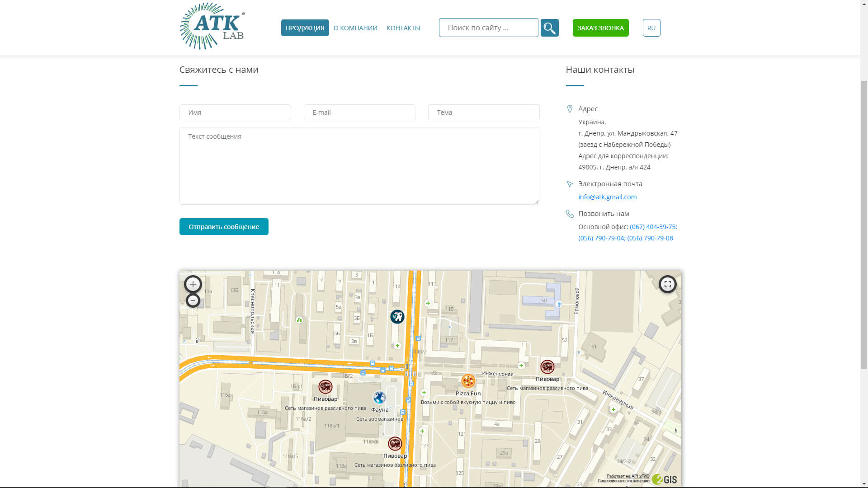Click the 2GIS logo on the map
The height and width of the screenshot is (488, 868).
[x=664, y=479]
